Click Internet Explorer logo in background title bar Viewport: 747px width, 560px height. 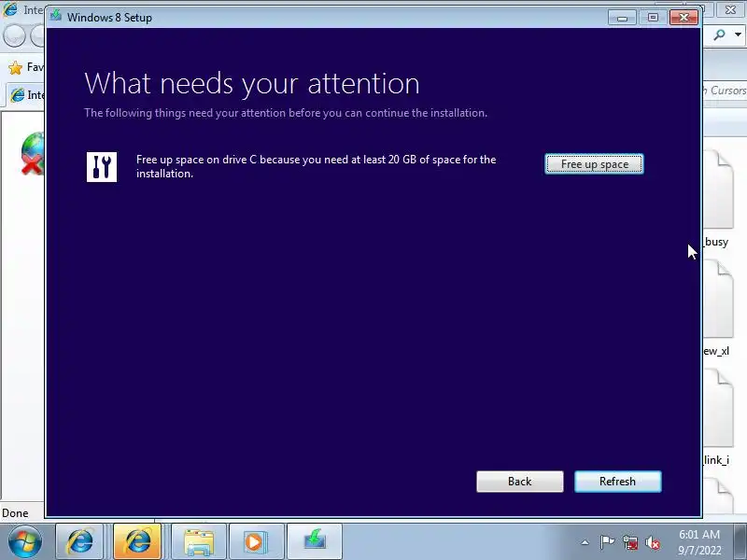(10, 9)
